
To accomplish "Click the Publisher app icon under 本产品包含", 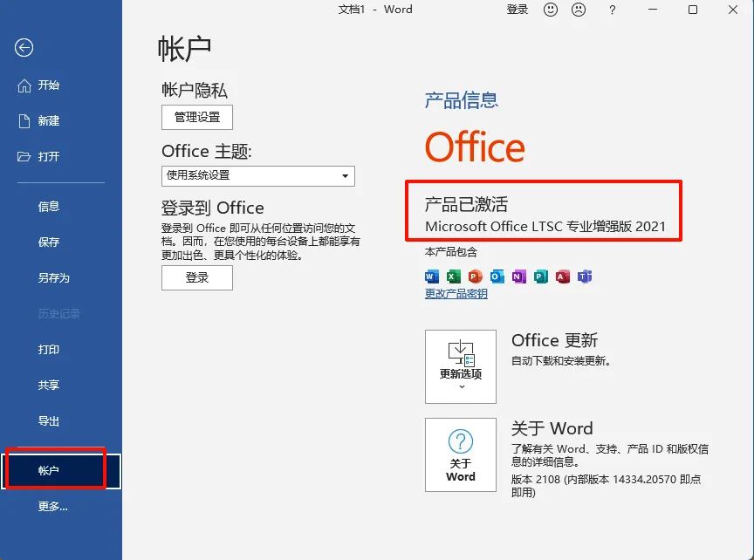I will point(540,277).
